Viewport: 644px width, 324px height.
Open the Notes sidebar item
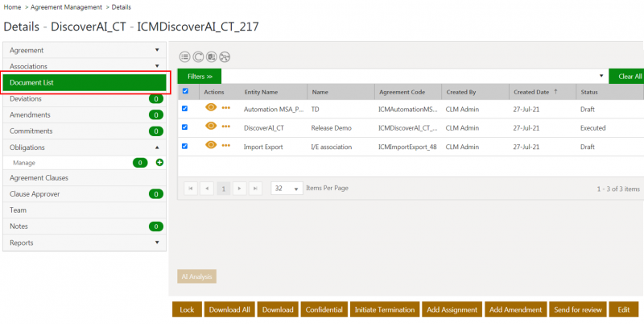point(85,226)
